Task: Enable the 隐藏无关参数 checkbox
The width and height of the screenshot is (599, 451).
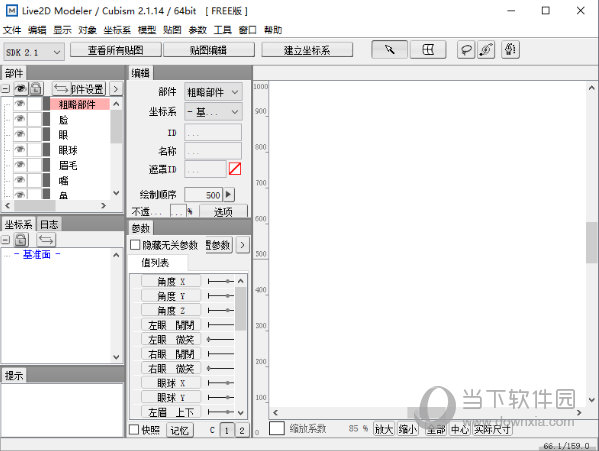Action: click(x=135, y=245)
